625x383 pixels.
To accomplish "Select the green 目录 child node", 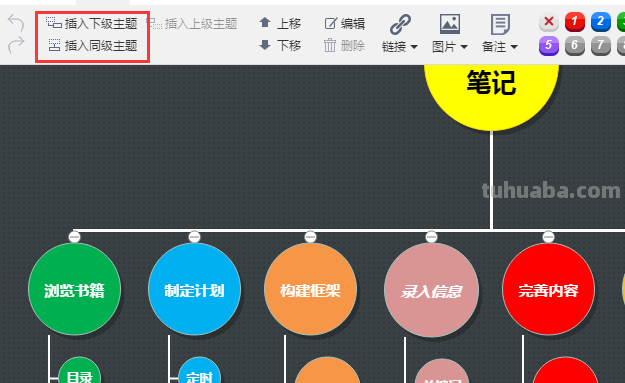I will (79, 371).
